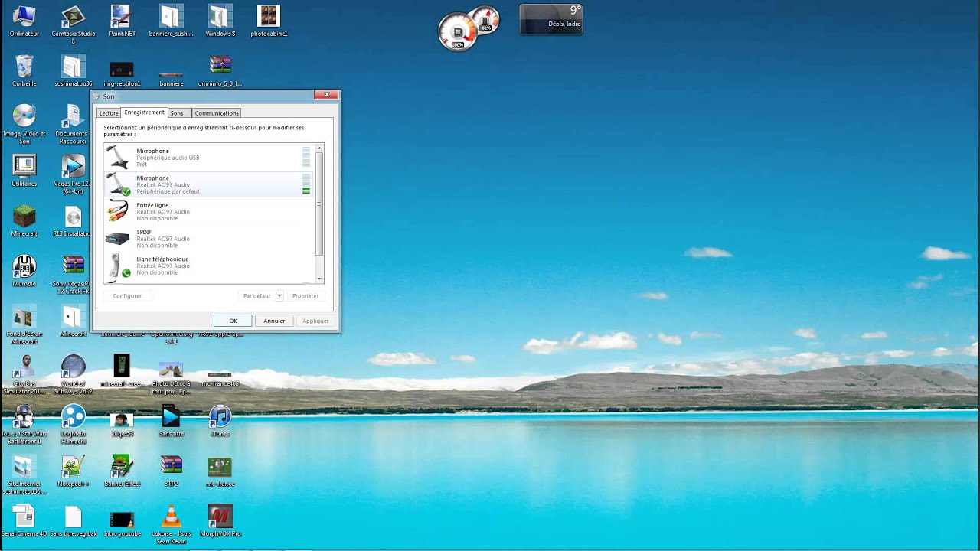
Task: Launch the Minecraft grass block icon
Action: pyautogui.click(x=24, y=220)
